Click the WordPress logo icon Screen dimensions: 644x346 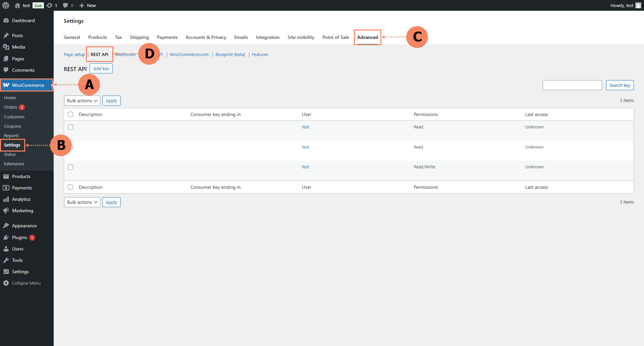[x=6, y=5]
